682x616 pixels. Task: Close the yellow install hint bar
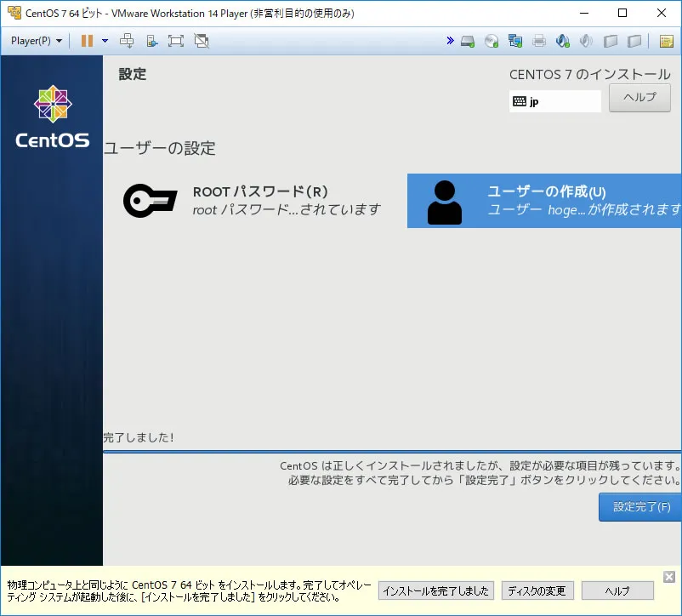[x=669, y=577]
